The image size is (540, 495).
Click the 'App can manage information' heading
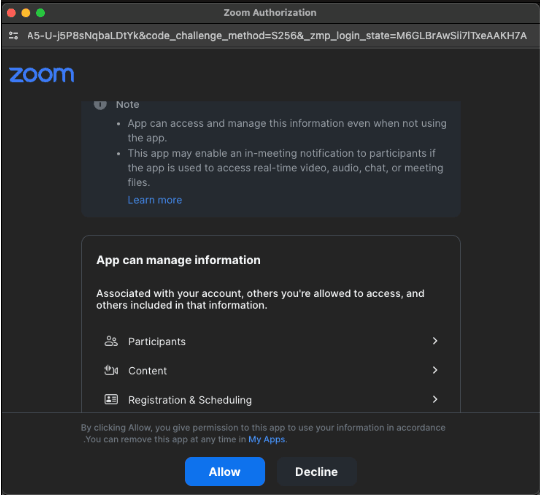tap(178, 260)
